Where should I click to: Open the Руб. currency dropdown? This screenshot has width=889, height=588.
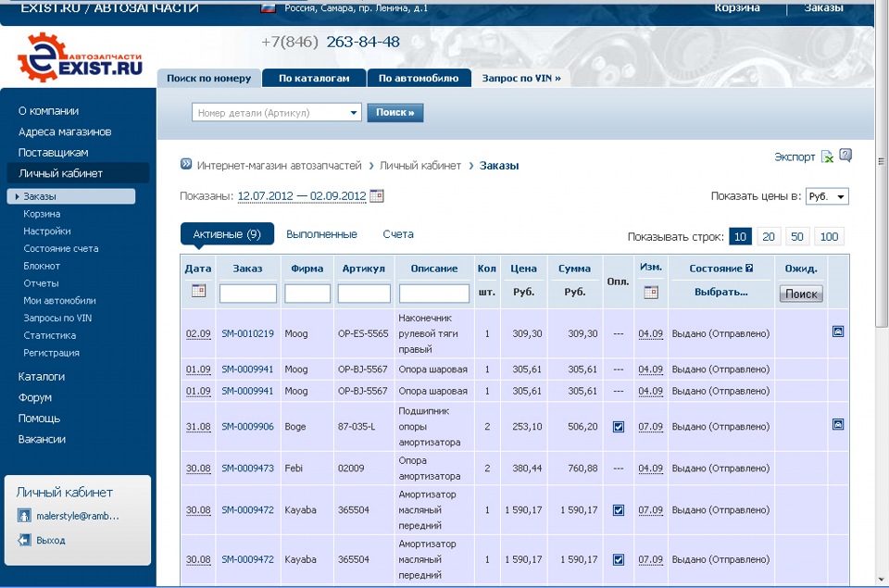(827, 196)
